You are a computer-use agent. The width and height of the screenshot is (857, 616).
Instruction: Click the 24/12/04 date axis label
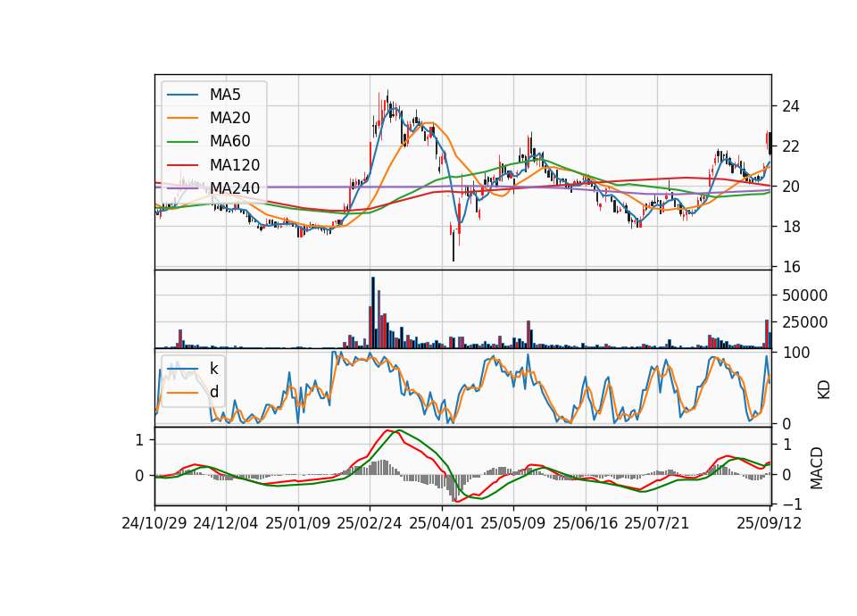pos(226,523)
